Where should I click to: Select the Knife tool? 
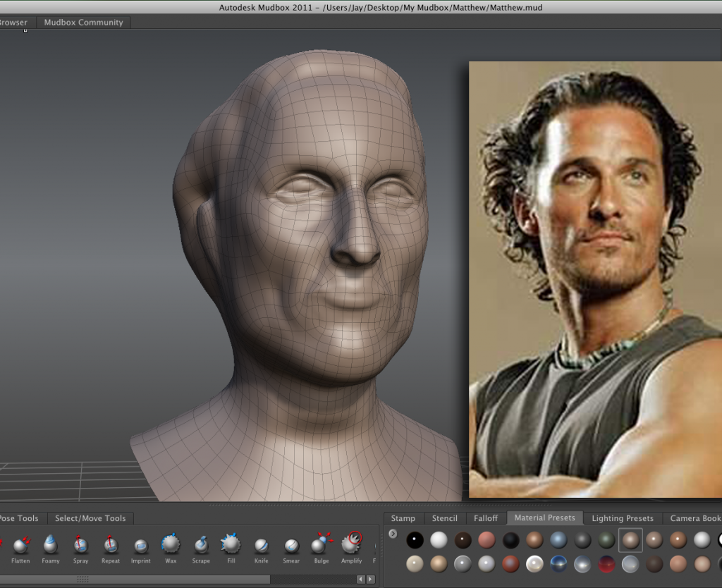(x=261, y=545)
